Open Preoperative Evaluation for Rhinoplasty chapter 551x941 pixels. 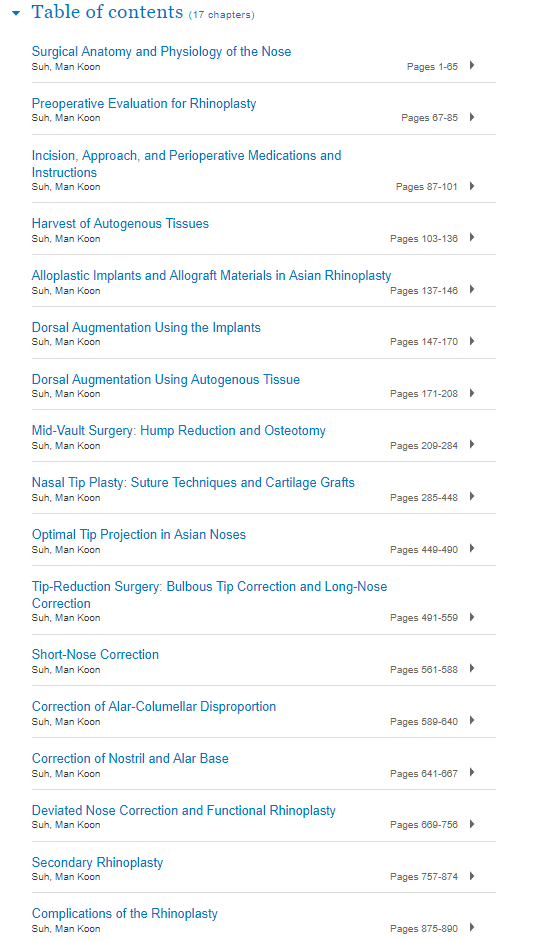(x=144, y=103)
